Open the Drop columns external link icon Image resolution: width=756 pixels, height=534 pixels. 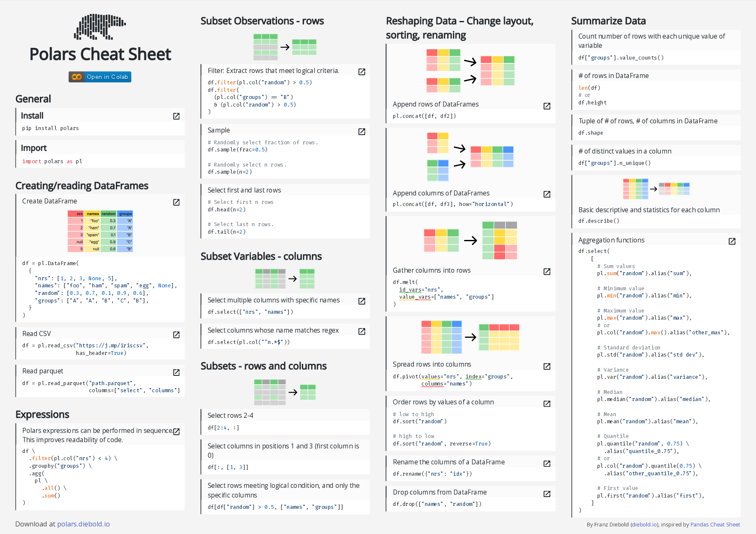point(547,493)
